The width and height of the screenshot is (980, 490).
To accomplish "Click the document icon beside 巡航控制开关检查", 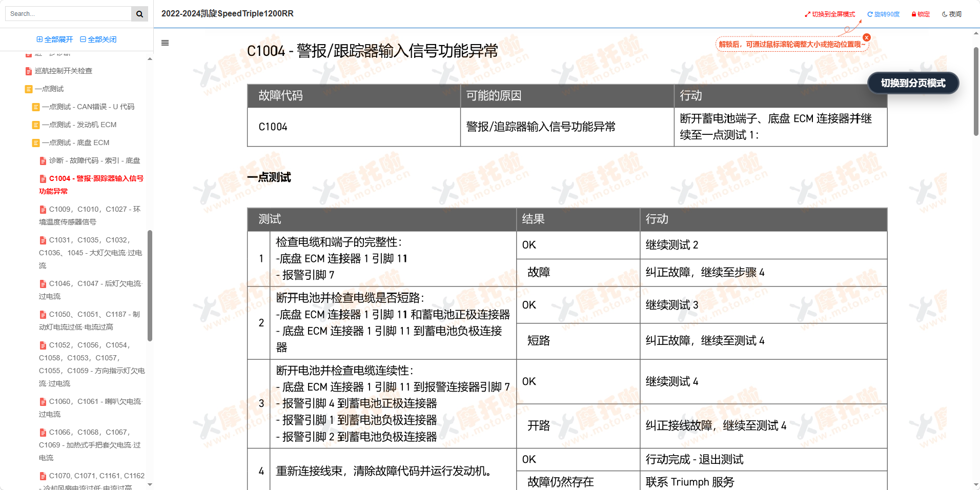I will [29, 71].
